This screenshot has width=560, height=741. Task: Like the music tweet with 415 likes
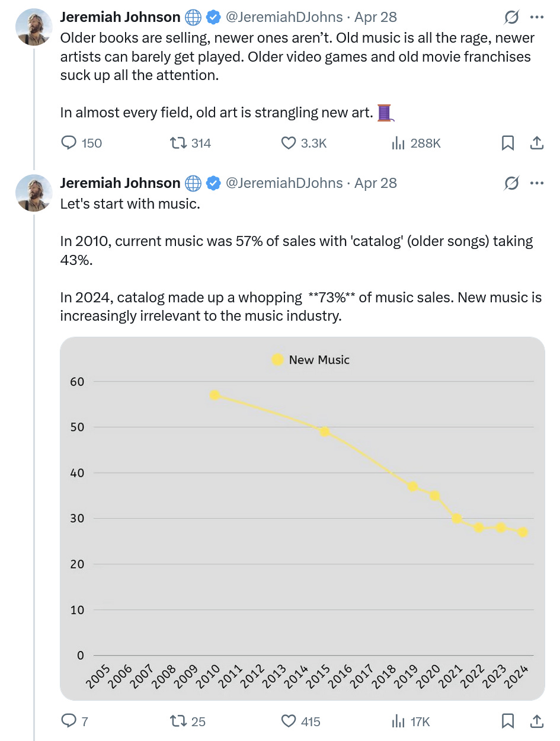(289, 721)
